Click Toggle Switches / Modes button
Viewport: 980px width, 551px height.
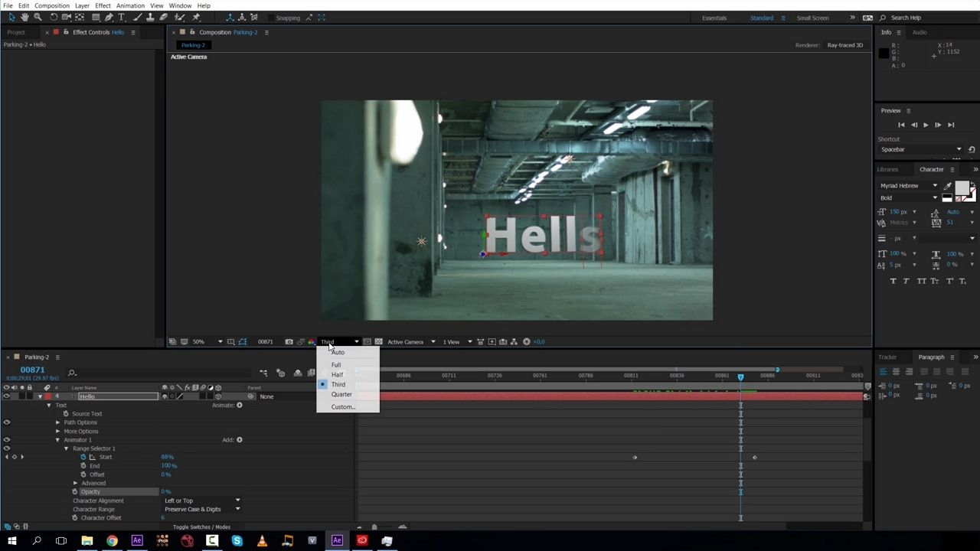click(201, 527)
